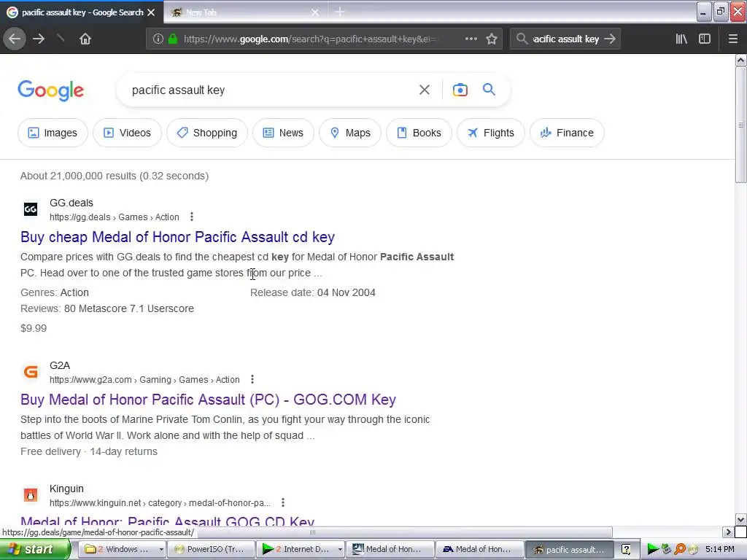Viewport: 747px width, 560px height.
Task: Click the green secure connection padlock
Action: (x=173, y=39)
